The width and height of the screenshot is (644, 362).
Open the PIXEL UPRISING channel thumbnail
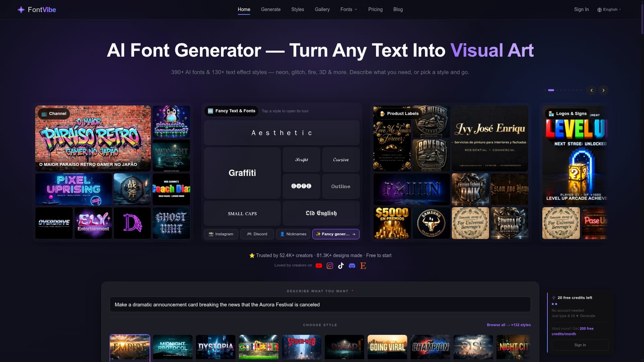coord(74,189)
